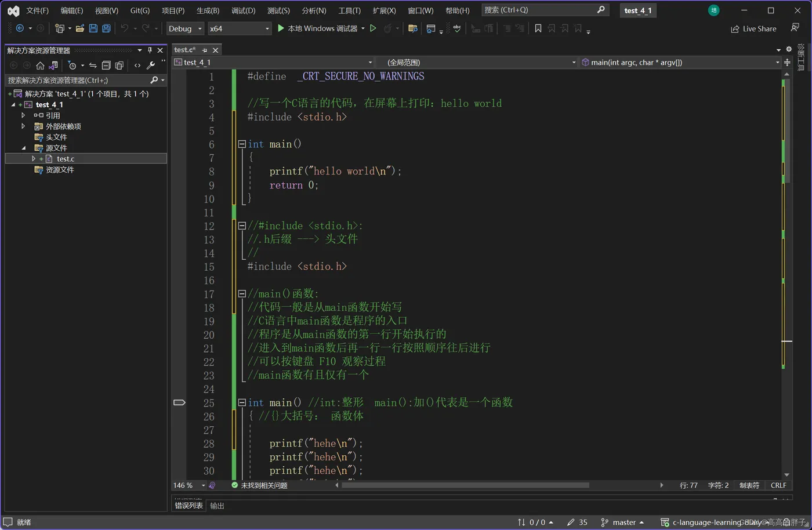Toggle the pin on test.c tab
This screenshot has width=812, height=530.
205,50
